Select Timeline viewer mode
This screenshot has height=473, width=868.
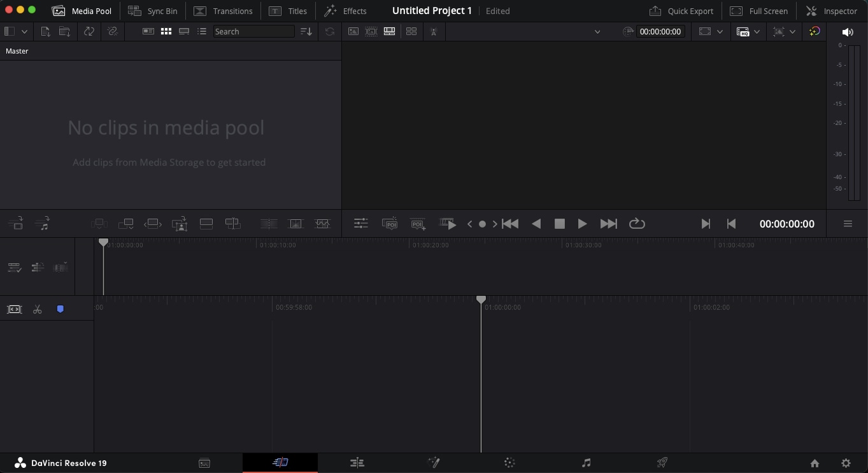tap(389, 31)
